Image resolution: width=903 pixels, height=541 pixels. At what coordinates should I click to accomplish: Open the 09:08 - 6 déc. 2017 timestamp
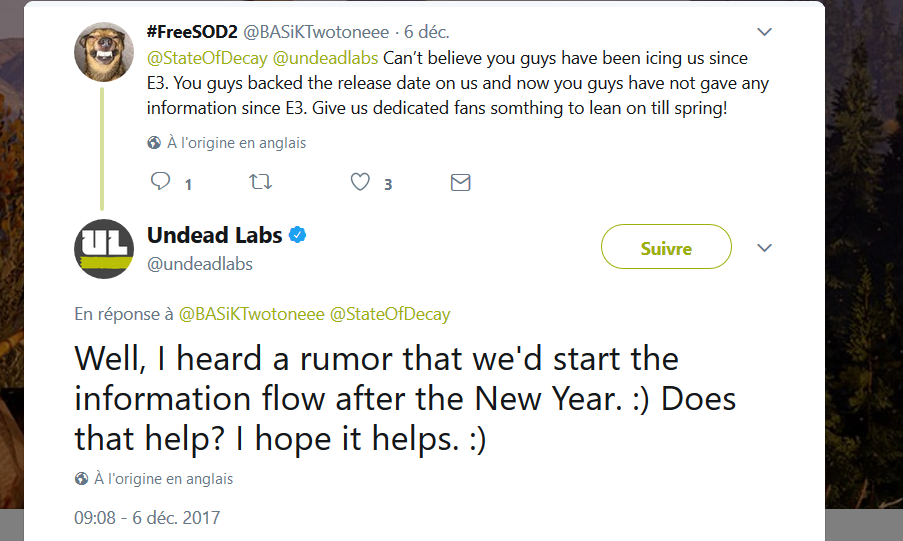[147, 517]
